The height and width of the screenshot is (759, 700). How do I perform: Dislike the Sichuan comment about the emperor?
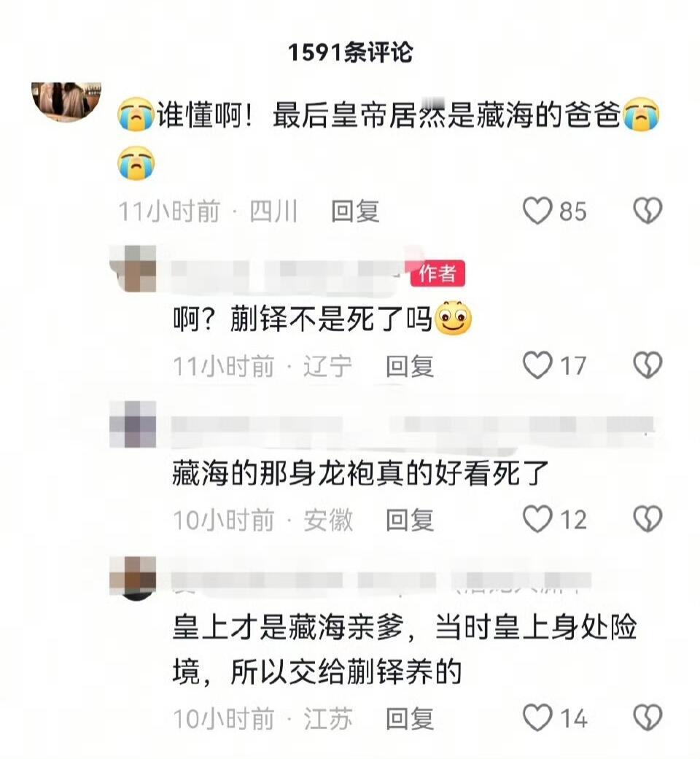coord(647,211)
